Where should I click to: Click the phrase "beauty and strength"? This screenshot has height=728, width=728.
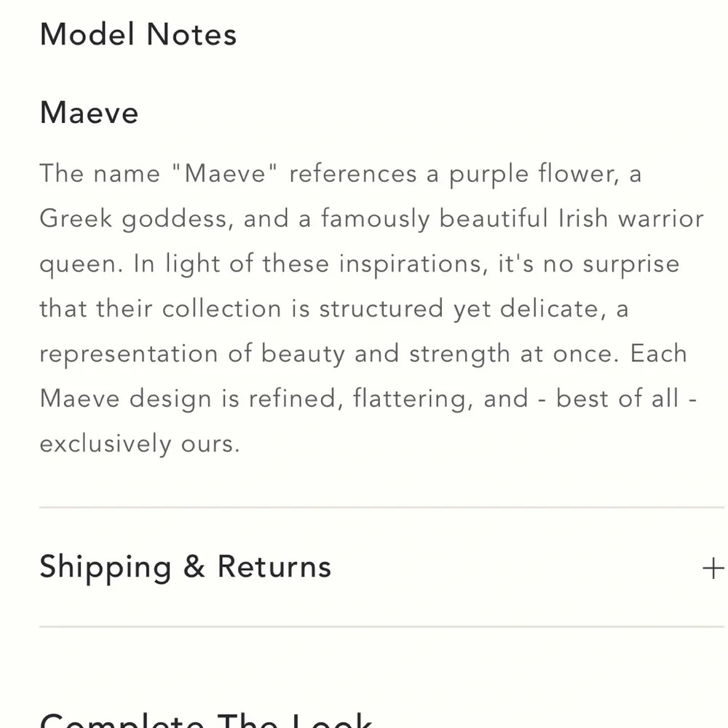(x=385, y=354)
